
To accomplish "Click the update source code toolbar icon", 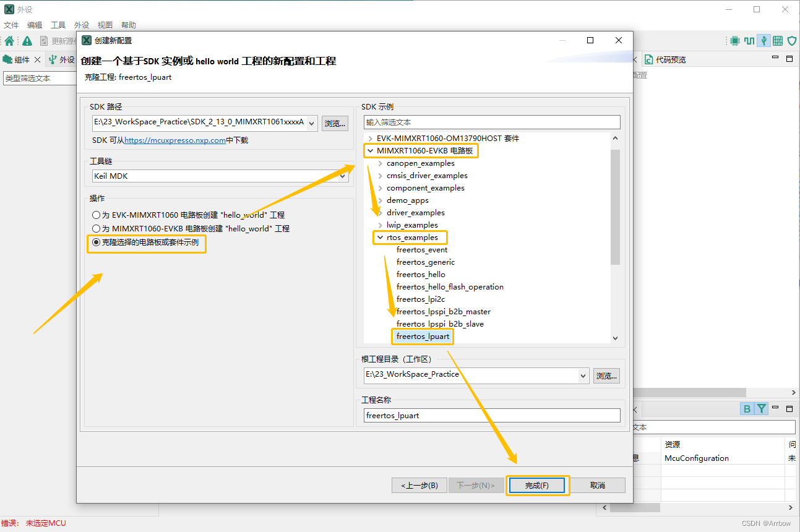I will [44, 41].
